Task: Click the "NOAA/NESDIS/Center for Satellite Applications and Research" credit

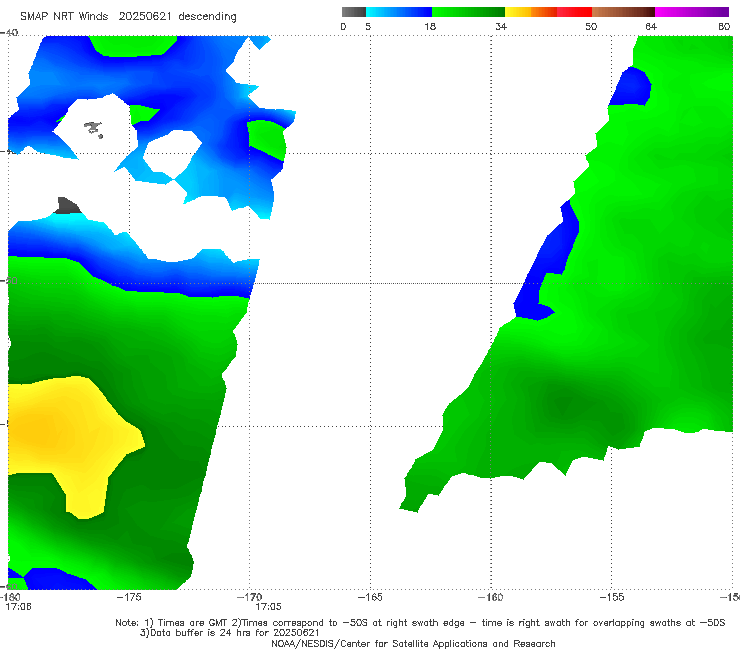Action: pyautogui.click(x=413, y=644)
